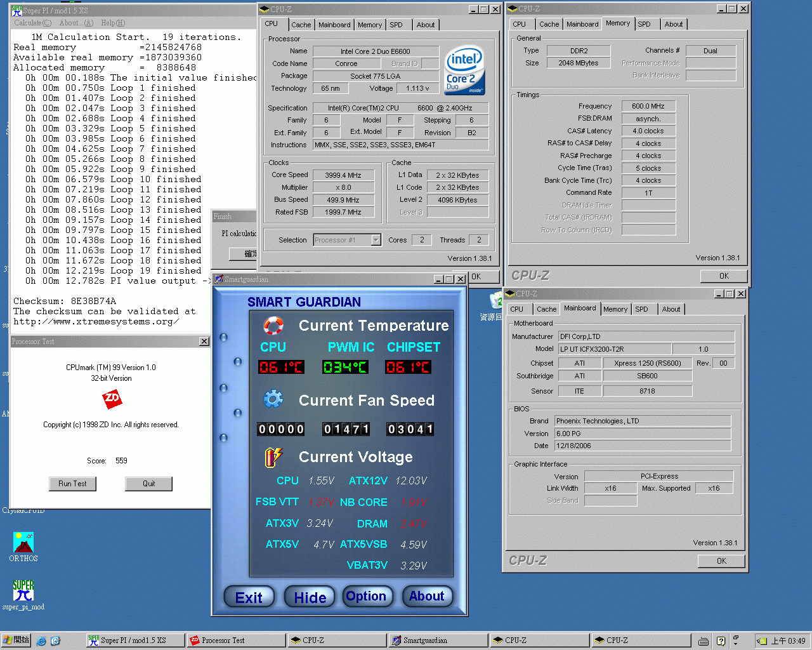
Task: Select Memory tab in Mainboard CPU-Z window
Action: [615, 309]
